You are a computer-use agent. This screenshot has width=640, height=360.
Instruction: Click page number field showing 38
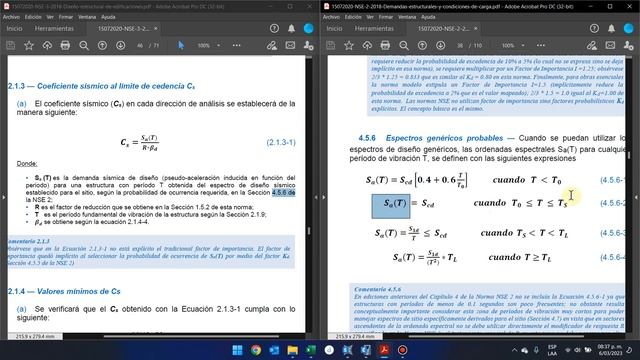point(460,45)
